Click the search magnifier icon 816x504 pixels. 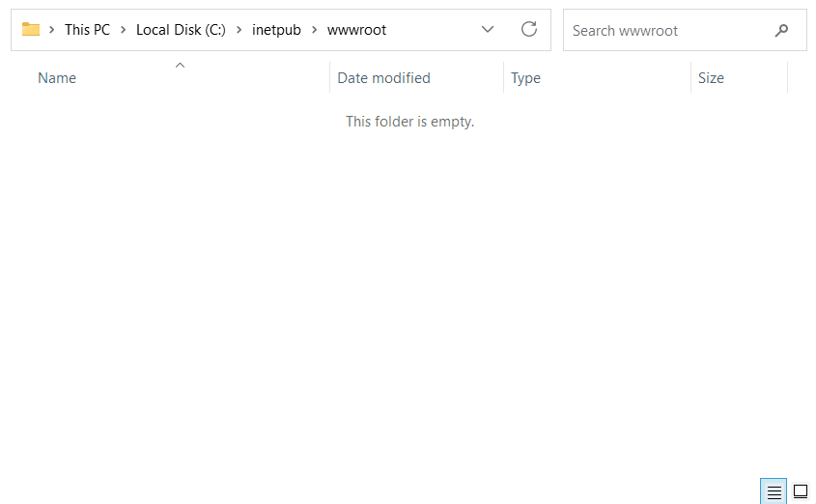[781, 31]
